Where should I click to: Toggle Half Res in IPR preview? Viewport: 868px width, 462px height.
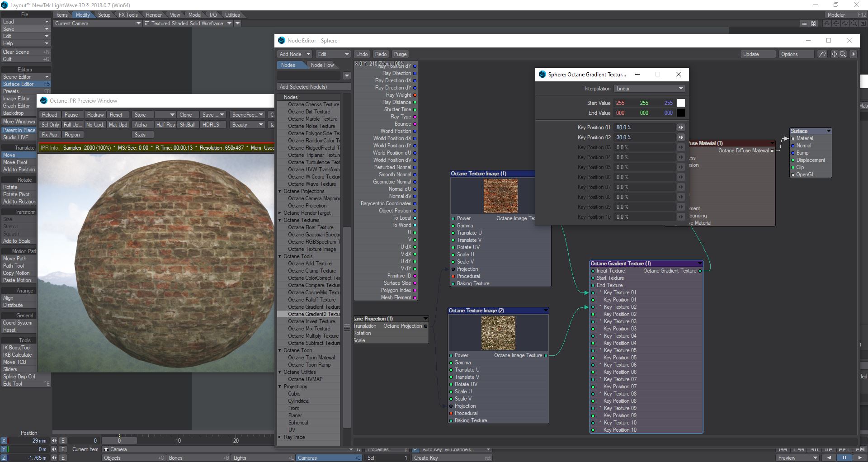(165, 125)
